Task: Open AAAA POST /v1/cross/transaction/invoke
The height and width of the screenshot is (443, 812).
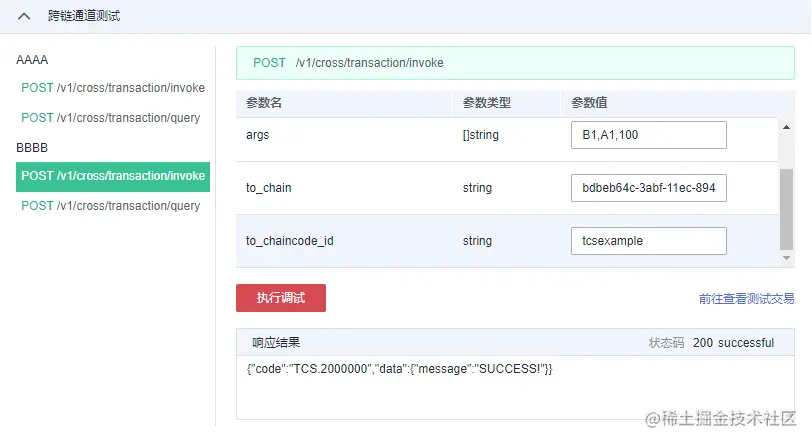Action: pyautogui.click(x=113, y=88)
